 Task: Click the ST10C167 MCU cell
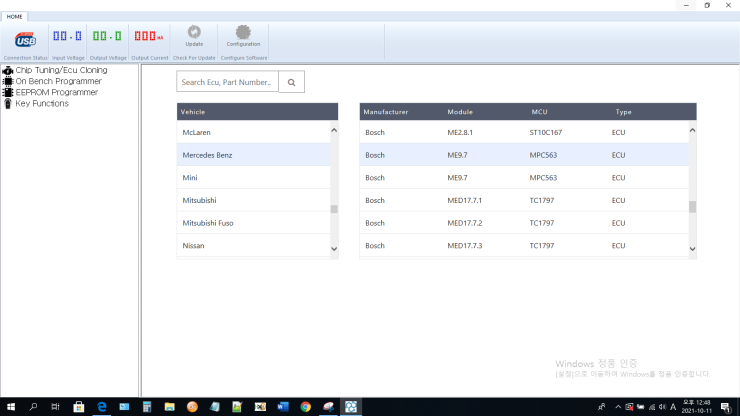click(x=546, y=132)
